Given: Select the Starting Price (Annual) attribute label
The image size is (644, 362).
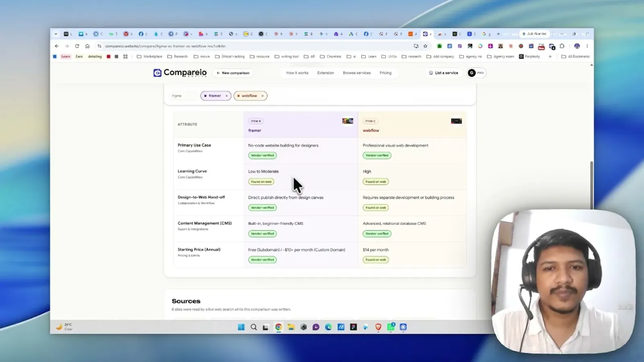Looking at the screenshot, I should [199, 249].
